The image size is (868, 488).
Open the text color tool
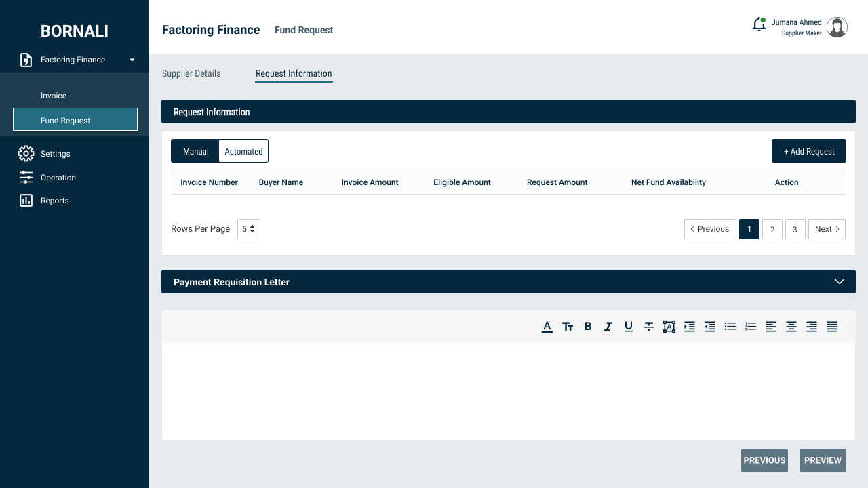click(547, 327)
